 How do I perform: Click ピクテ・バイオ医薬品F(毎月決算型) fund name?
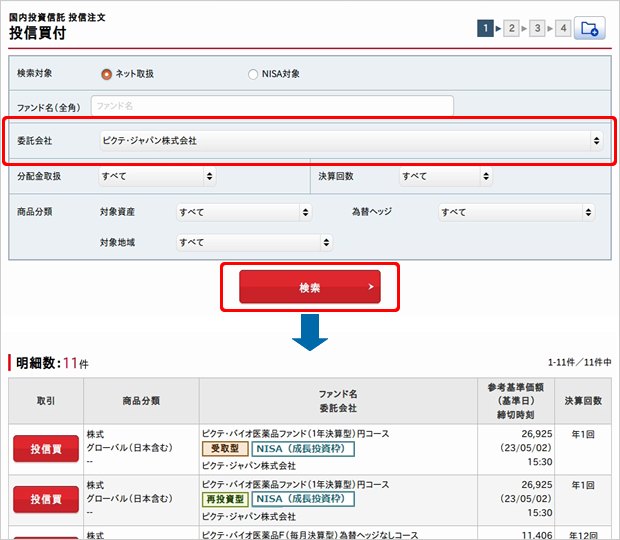[x=310, y=535]
